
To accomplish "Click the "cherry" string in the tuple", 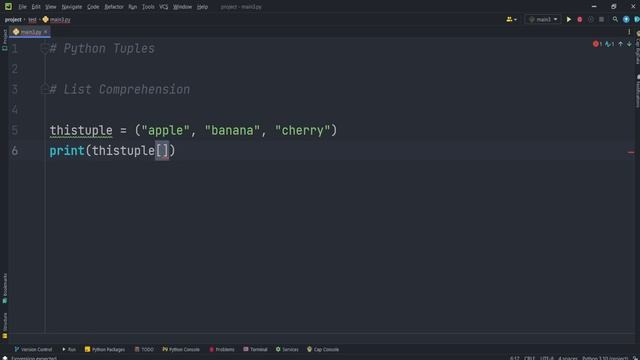I will pyautogui.click(x=302, y=130).
